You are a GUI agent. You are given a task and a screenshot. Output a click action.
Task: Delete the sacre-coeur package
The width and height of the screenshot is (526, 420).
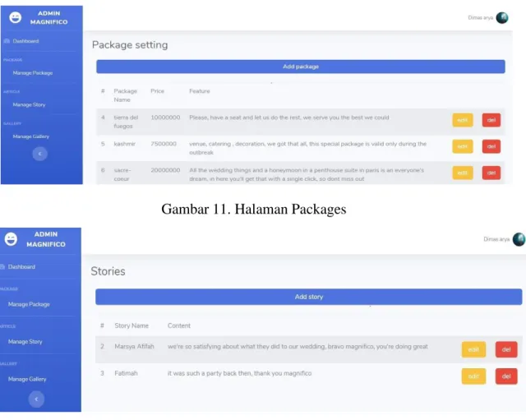pos(491,173)
